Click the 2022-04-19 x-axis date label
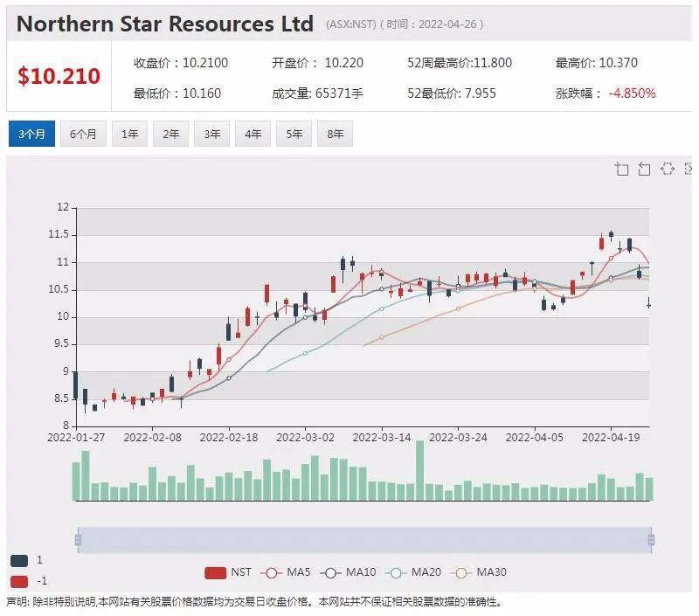 [x=611, y=438]
